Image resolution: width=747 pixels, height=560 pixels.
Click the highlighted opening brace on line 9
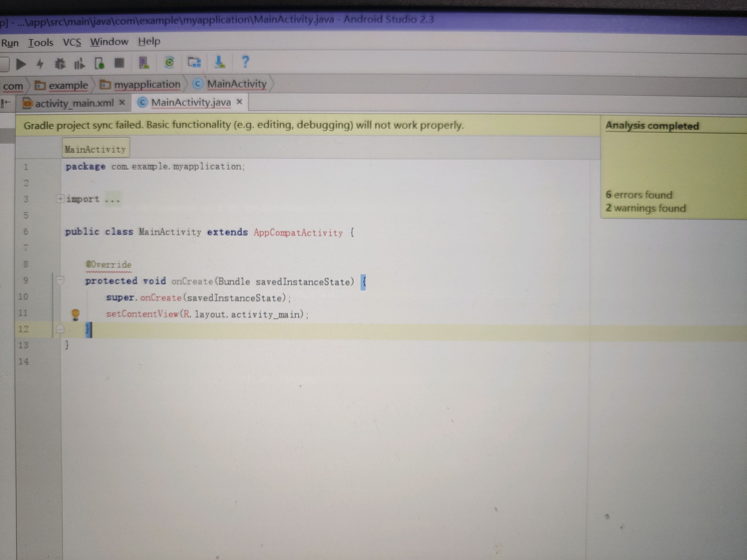tap(364, 282)
